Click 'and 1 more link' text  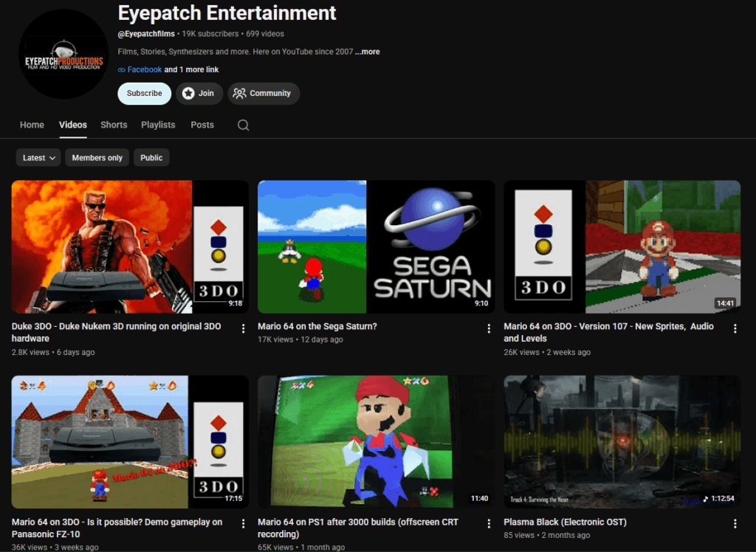click(191, 70)
